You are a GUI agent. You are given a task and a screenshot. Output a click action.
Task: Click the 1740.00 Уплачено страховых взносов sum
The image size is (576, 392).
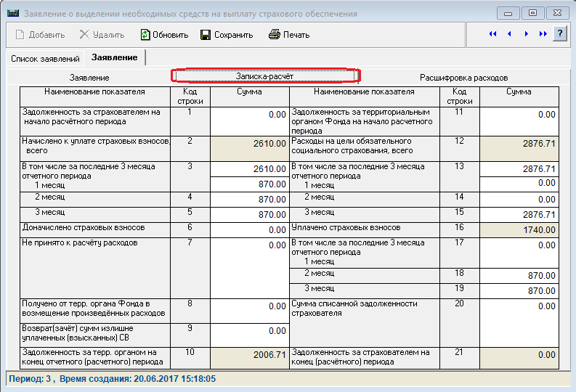(x=519, y=230)
